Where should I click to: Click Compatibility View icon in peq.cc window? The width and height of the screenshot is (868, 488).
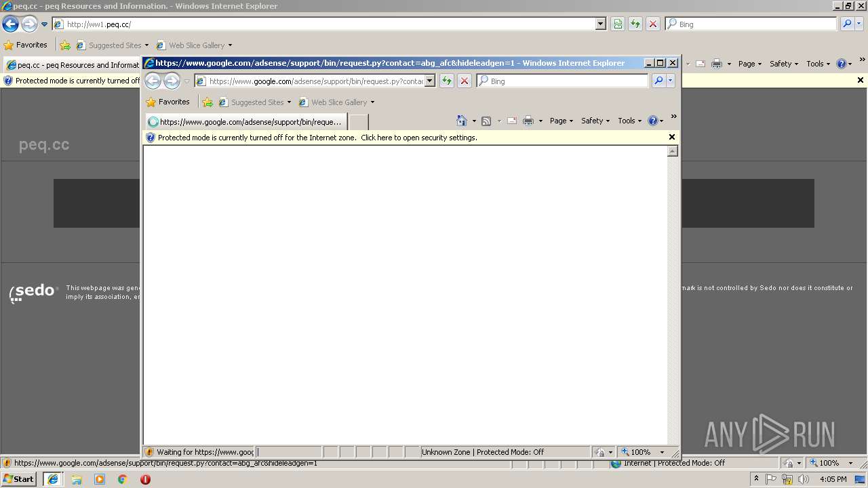coord(618,24)
